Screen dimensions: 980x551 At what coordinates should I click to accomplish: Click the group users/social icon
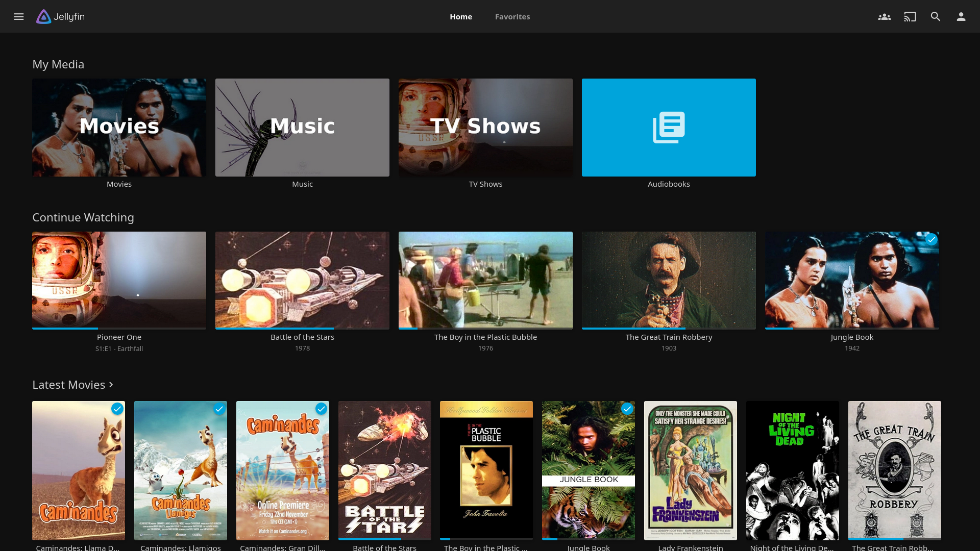pos(885,16)
